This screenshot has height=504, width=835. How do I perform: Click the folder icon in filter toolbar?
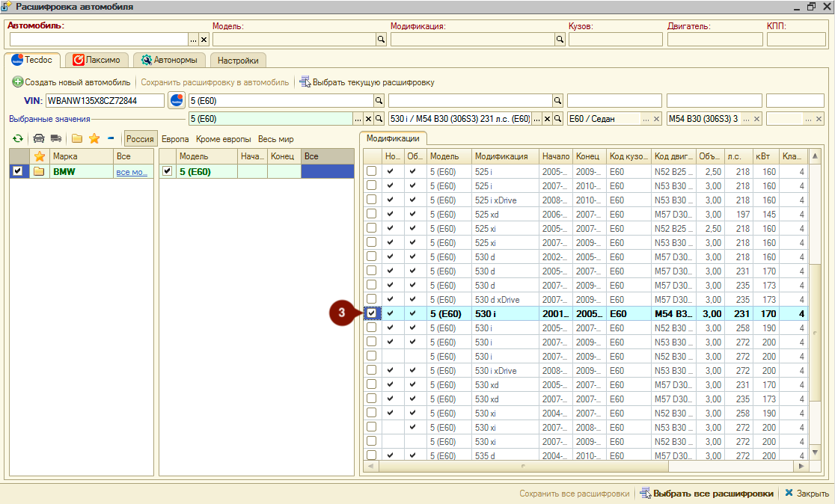[x=77, y=139]
